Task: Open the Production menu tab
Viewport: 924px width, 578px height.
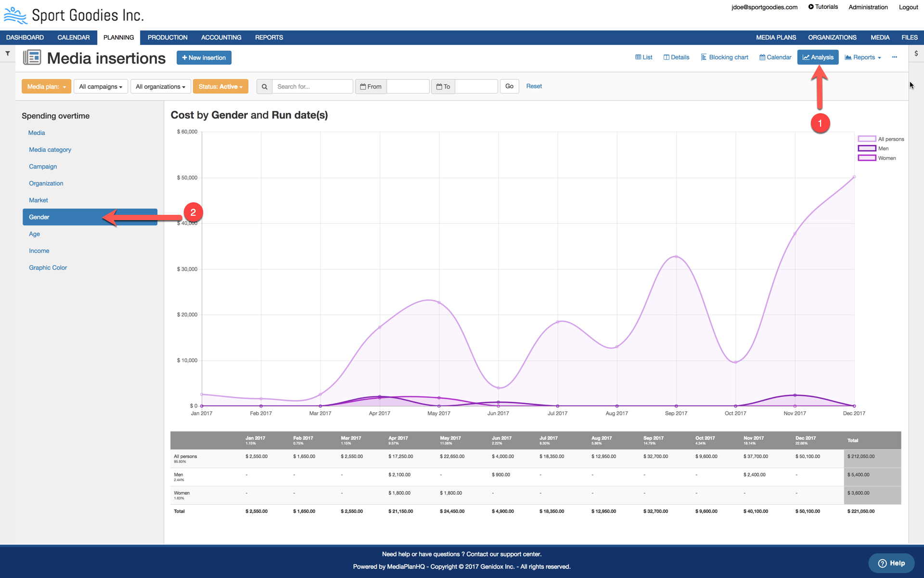Action: click(167, 38)
